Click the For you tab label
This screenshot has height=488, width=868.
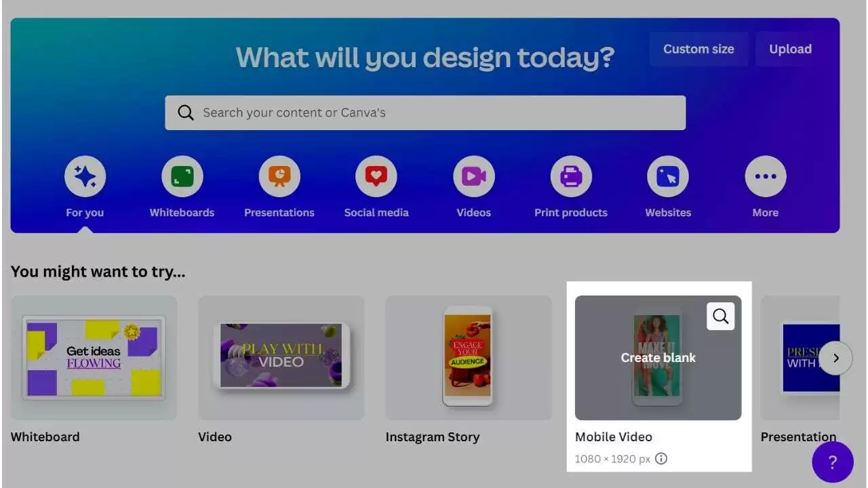click(85, 213)
